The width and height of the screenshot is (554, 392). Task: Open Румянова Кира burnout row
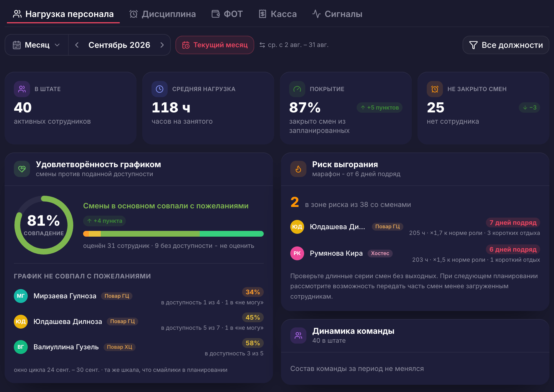pos(415,254)
